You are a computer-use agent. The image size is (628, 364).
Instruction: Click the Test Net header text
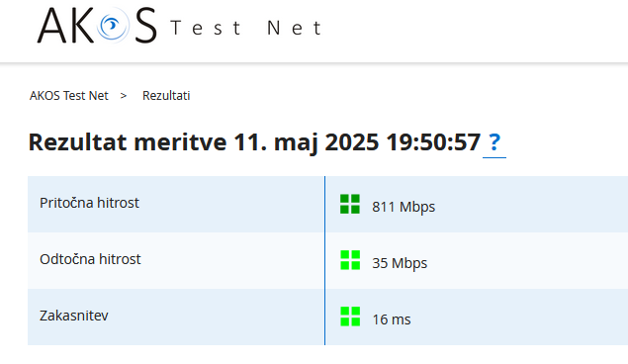246,28
